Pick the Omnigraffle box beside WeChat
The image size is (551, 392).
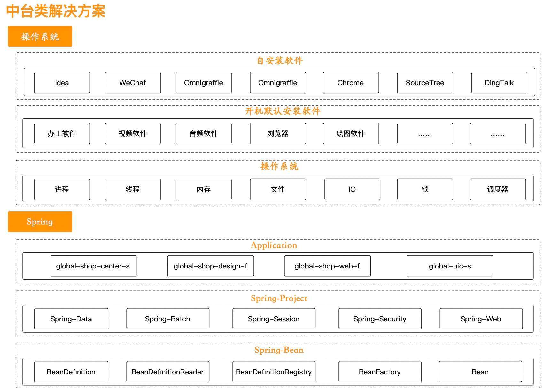(x=204, y=83)
